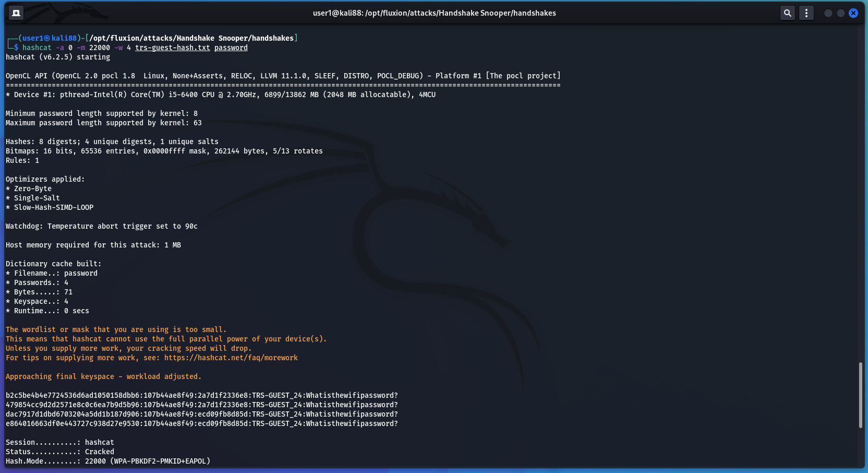This screenshot has width=868, height=473.
Task: Click the '* Device #1: pthread-Intel' line
Action: click(x=221, y=94)
